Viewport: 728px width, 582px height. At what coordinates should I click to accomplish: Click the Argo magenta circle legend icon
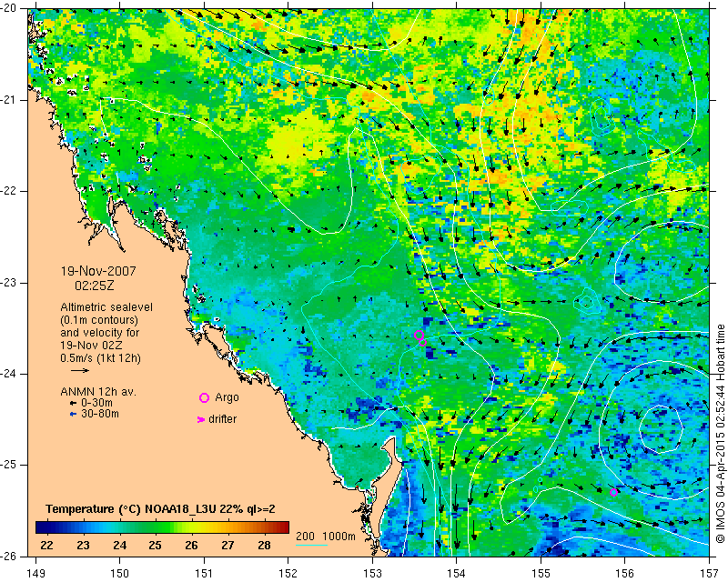tap(204, 397)
